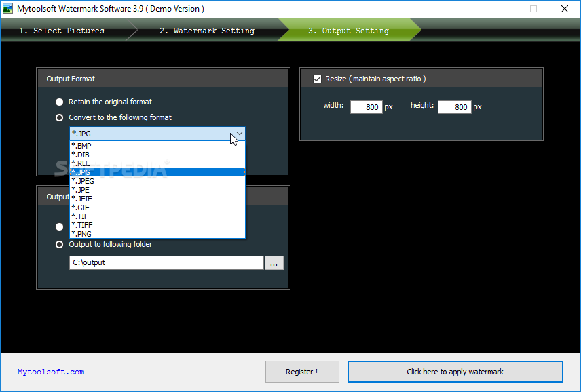The height and width of the screenshot is (392, 581).
Task: Open step 3 Output Setting tab
Action: pyautogui.click(x=348, y=31)
